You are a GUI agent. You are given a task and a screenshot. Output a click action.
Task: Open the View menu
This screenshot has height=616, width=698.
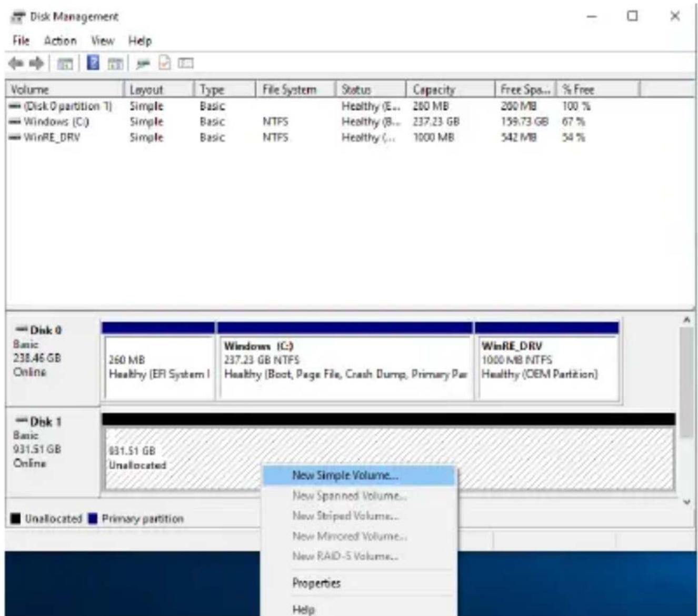tap(103, 41)
